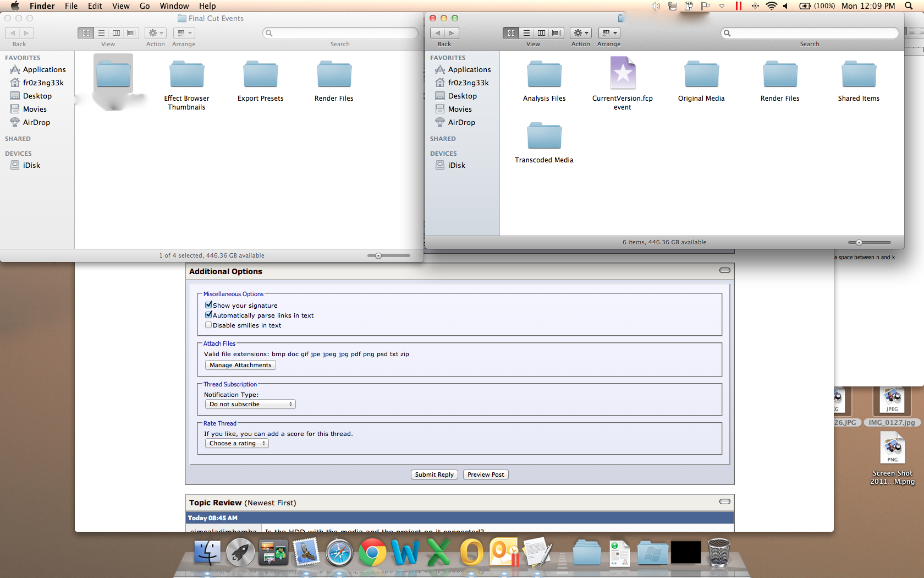Select fr0z3ng33k home in left Finder sidebar

[43, 83]
